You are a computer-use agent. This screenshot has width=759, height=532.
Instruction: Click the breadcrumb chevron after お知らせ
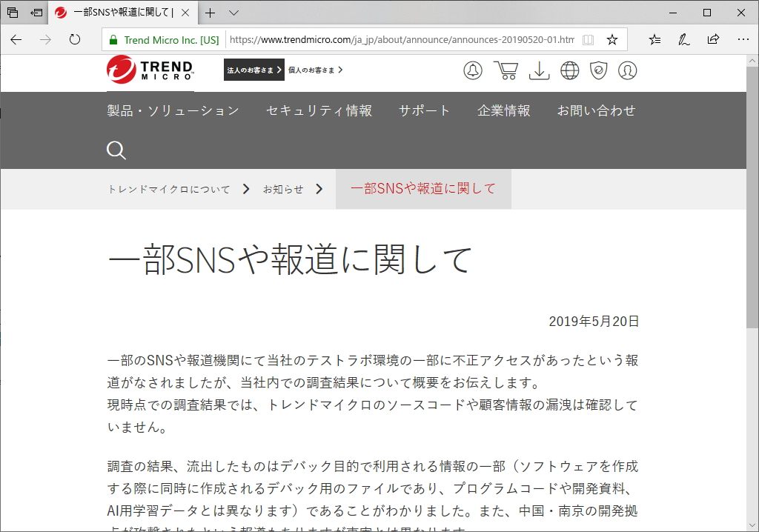click(x=319, y=188)
